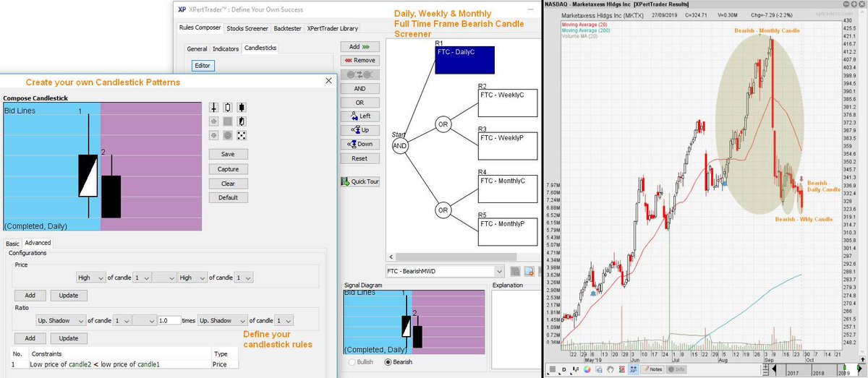Switch to the General sub-tab
This screenshot has width=868, height=378.
[197, 48]
